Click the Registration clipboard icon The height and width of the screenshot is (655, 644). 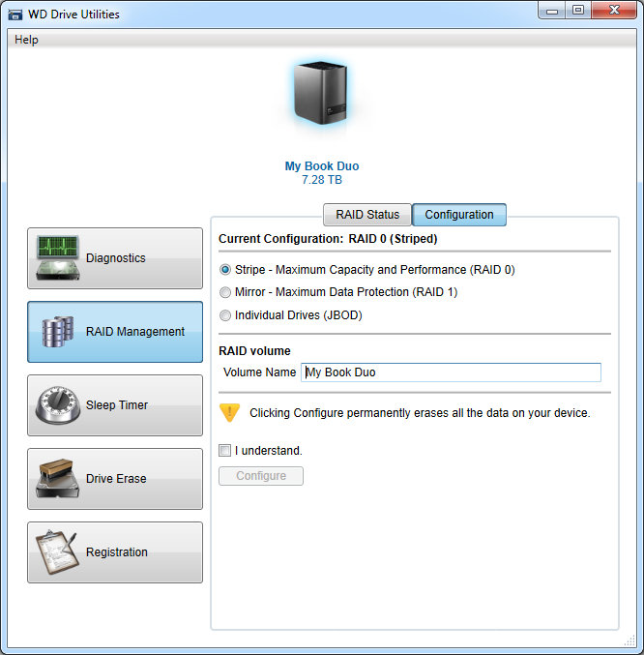click(x=58, y=551)
